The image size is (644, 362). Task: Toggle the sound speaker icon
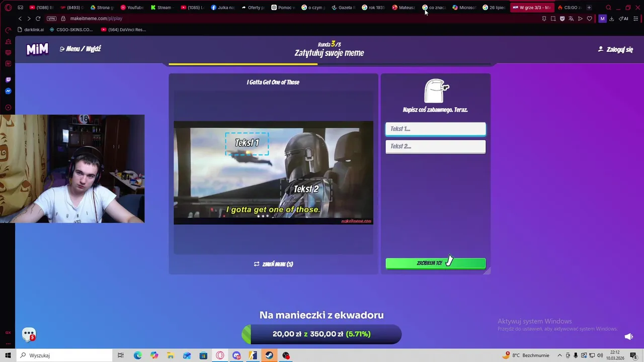pos(628,336)
